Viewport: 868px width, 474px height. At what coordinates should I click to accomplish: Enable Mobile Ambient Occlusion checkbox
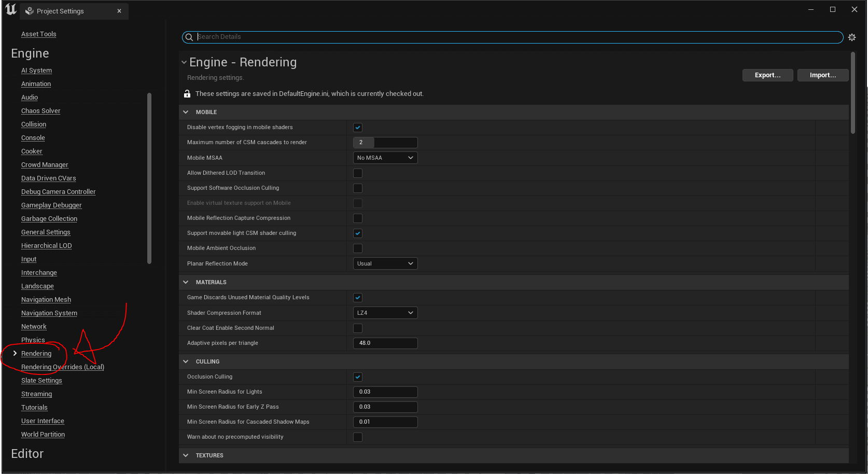(x=358, y=248)
